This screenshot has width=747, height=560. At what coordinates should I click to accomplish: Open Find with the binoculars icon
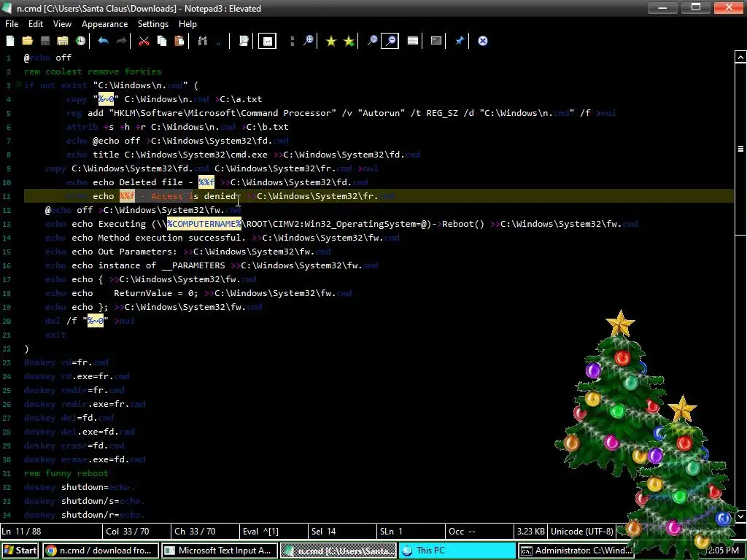coord(203,41)
